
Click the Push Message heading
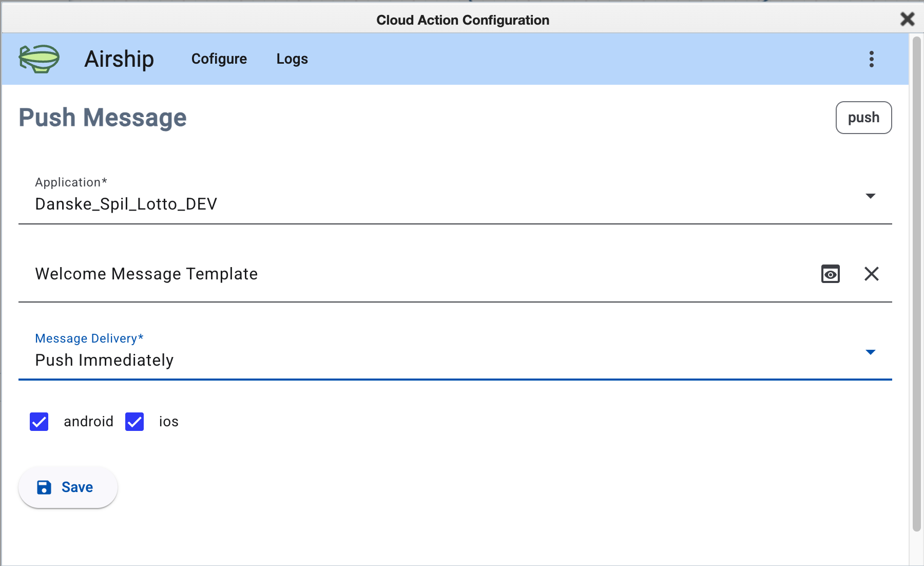102,118
